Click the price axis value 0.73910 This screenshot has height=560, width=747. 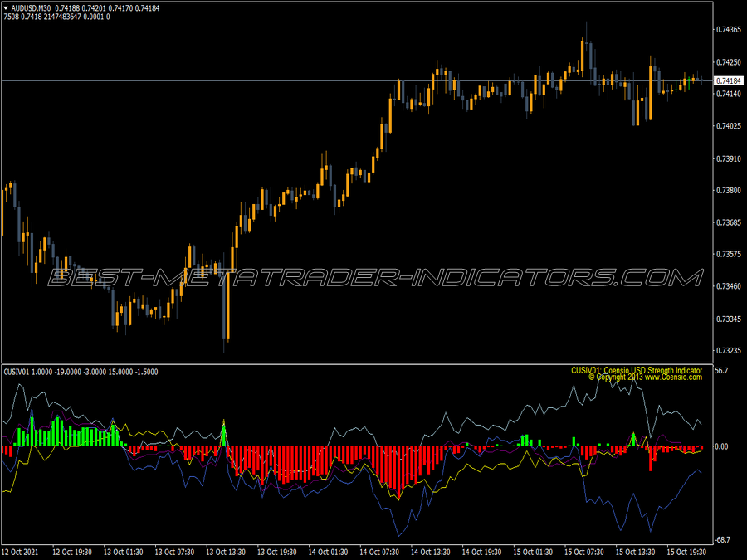tap(729, 158)
